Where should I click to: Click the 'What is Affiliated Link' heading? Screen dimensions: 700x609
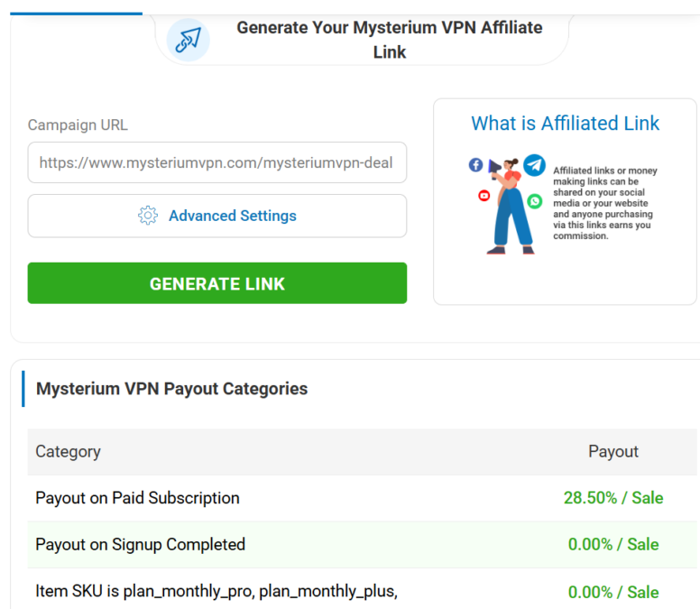[566, 124]
